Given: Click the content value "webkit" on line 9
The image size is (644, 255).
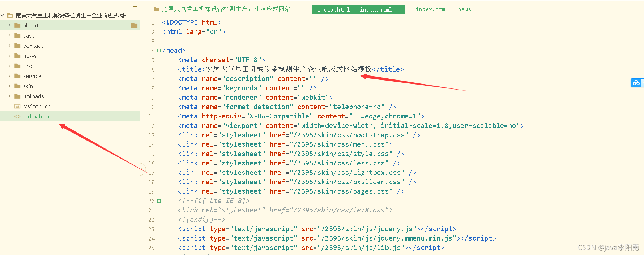Looking at the screenshot, I should (x=313, y=98).
